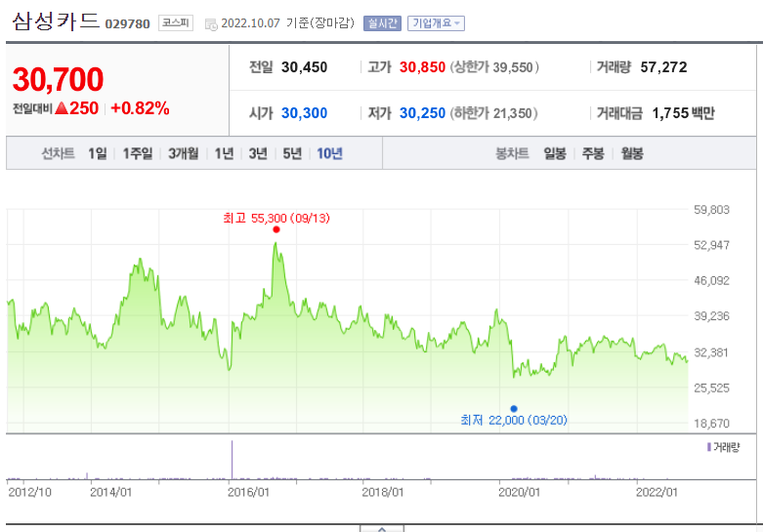Click the 2016/01 axis label
This screenshot has height=532, width=763.
pyautogui.click(x=248, y=492)
